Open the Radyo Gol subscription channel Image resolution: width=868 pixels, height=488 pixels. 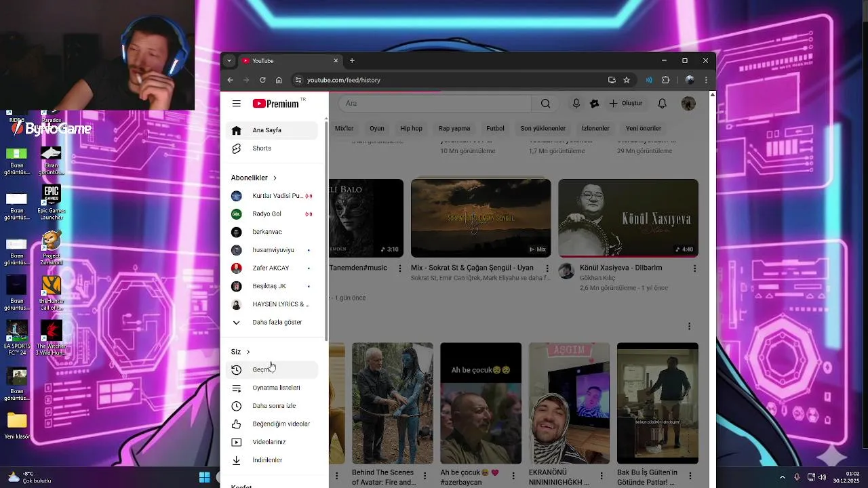pos(271,214)
